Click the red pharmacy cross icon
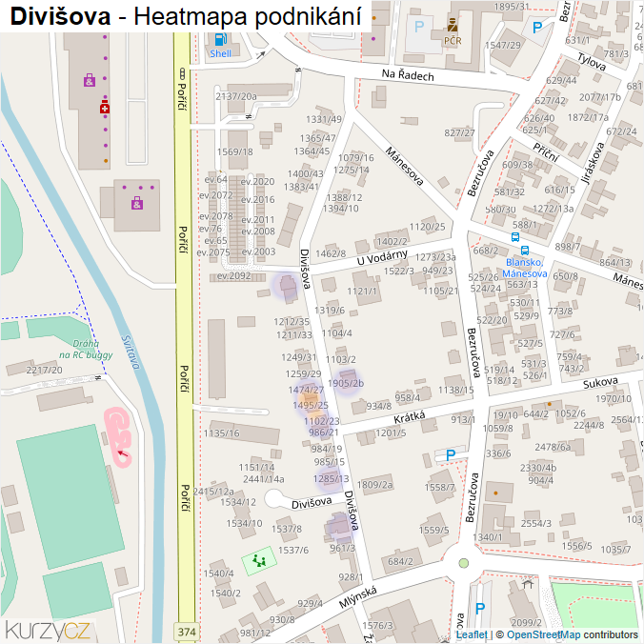 [x=105, y=107]
